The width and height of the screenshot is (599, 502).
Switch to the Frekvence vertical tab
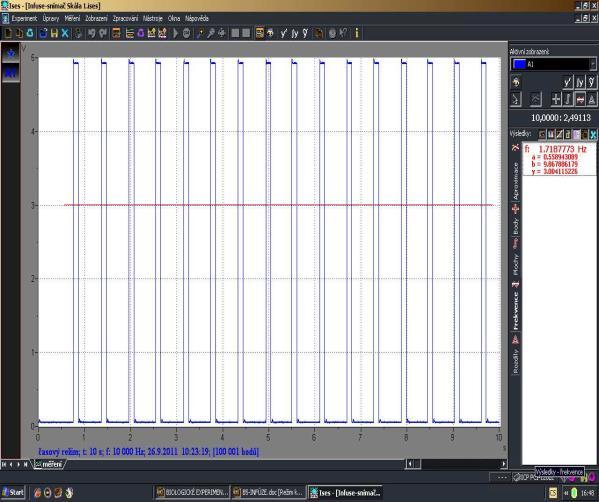(515, 310)
